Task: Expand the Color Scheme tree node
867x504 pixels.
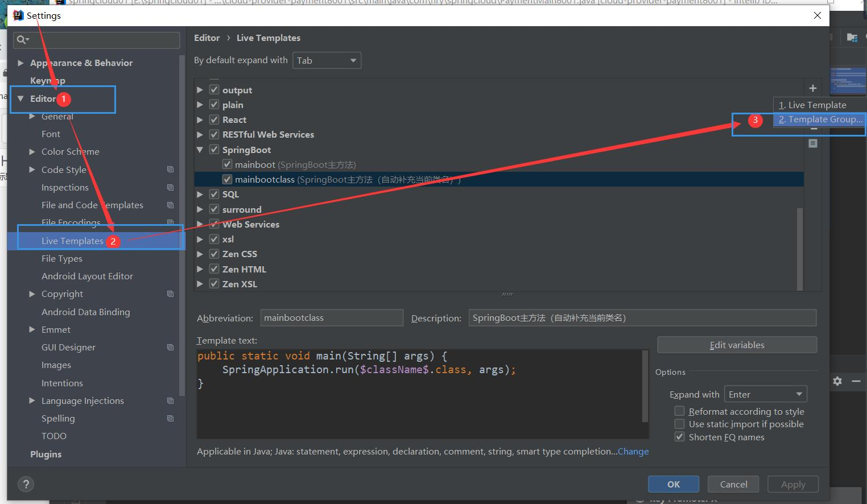Action: tap(32, 151)
